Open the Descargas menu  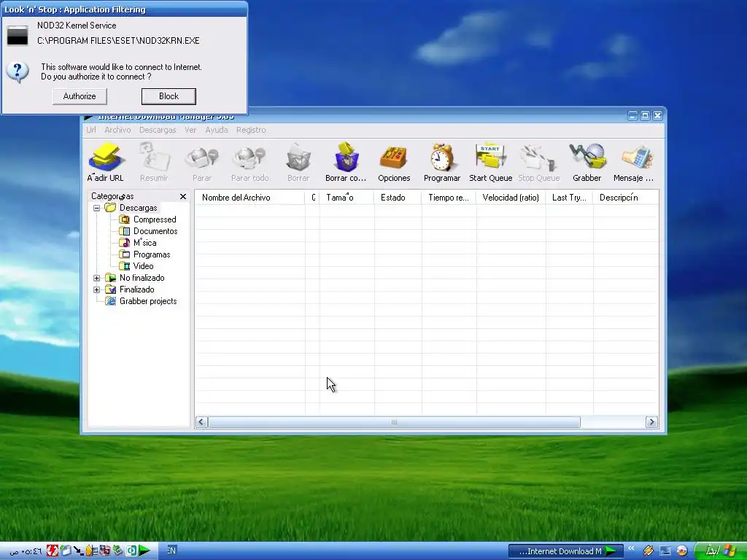(158, 130)
